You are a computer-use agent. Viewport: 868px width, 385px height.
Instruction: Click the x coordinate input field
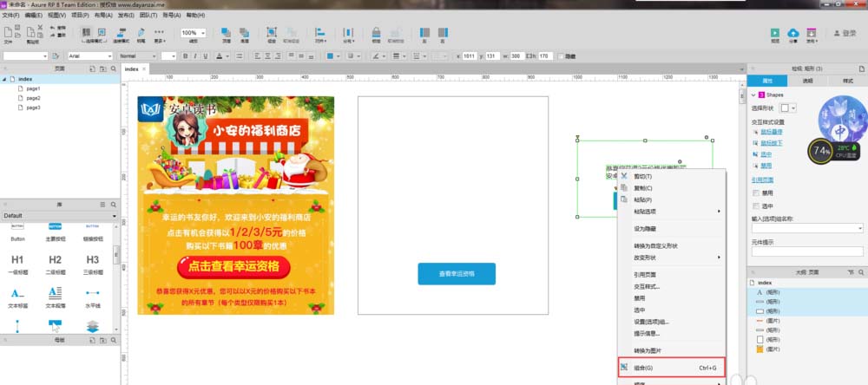click(470, 55)
